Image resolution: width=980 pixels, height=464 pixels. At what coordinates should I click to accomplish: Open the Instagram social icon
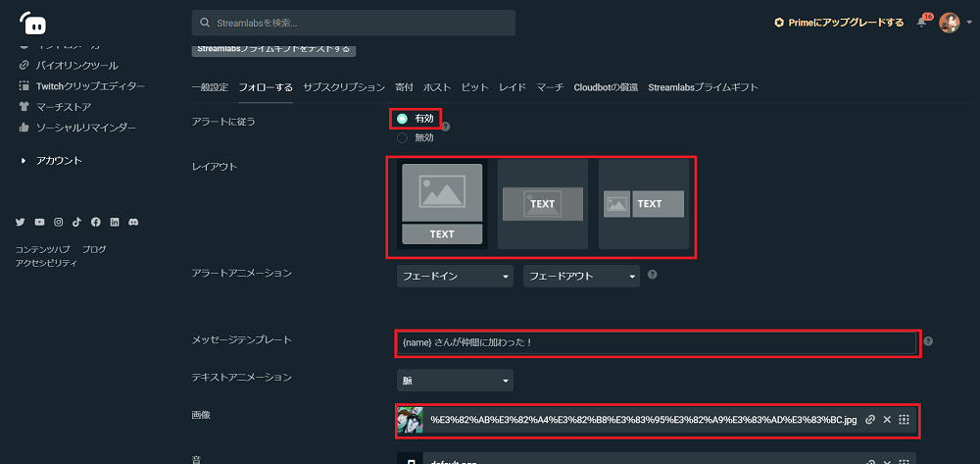click(58, 222)
